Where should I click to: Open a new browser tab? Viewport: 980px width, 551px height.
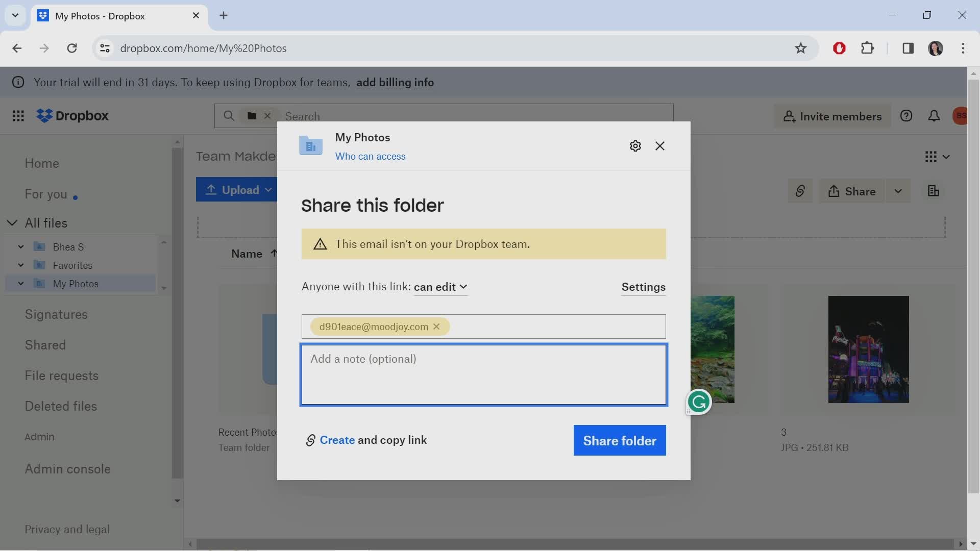click(224, 15)
